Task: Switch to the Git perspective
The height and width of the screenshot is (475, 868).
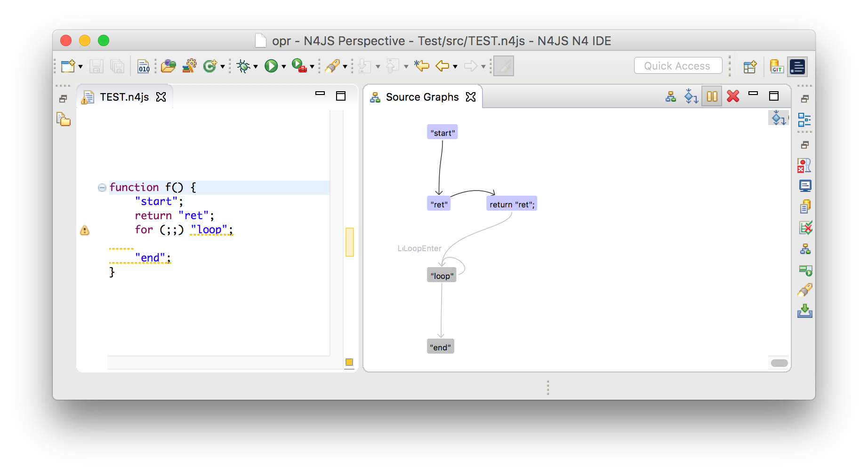Action: [777, 67]
